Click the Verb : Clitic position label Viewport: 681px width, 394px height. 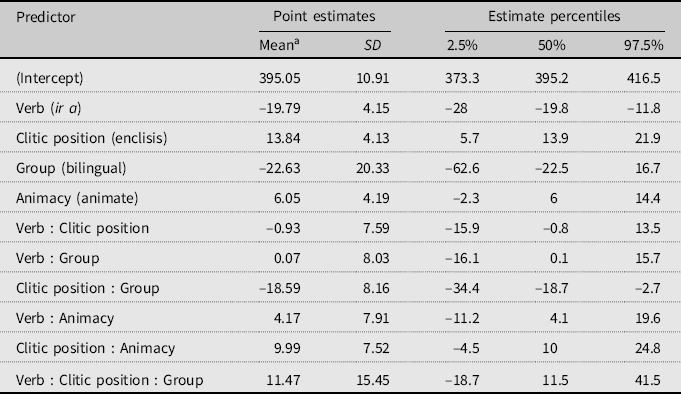[83, 228]
